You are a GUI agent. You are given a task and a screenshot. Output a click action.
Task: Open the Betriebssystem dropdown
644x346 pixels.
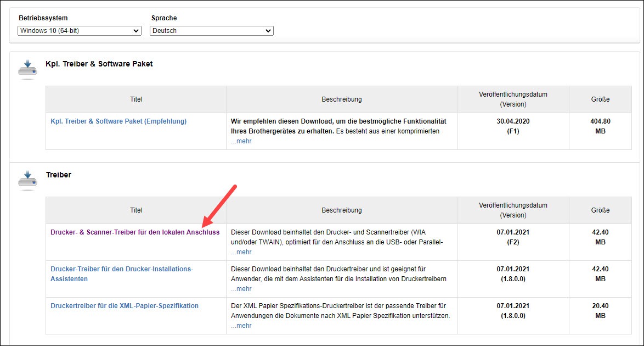coord(80,31)
